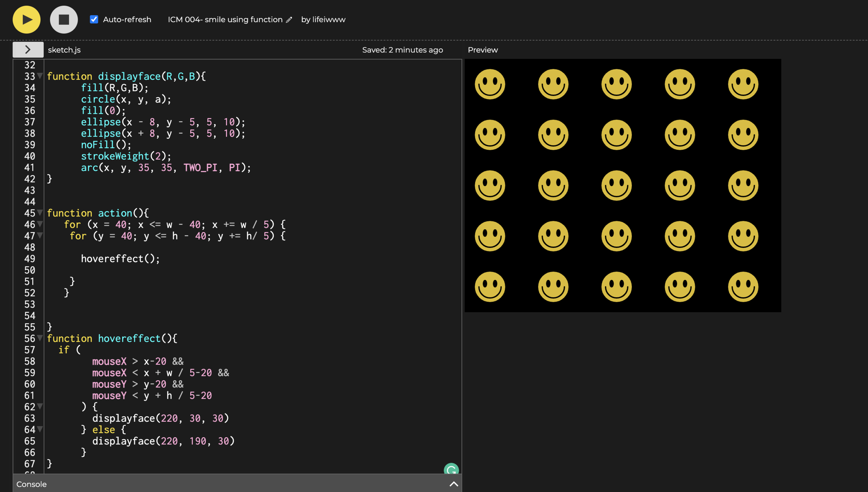The image size is (868, 492).
Task: Expand the file sidebar with arrow button
Action: pyautogui.click(x=28, y=50)
